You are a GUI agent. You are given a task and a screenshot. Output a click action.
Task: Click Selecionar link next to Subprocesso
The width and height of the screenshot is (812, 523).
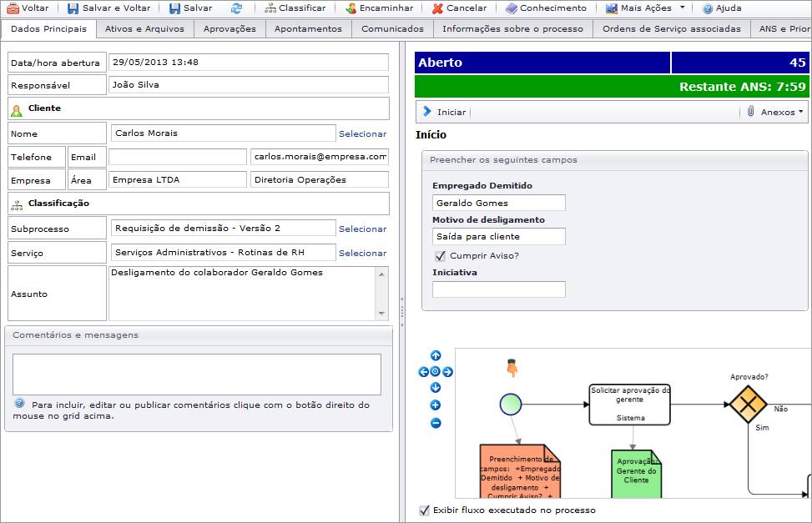point(362,229)
